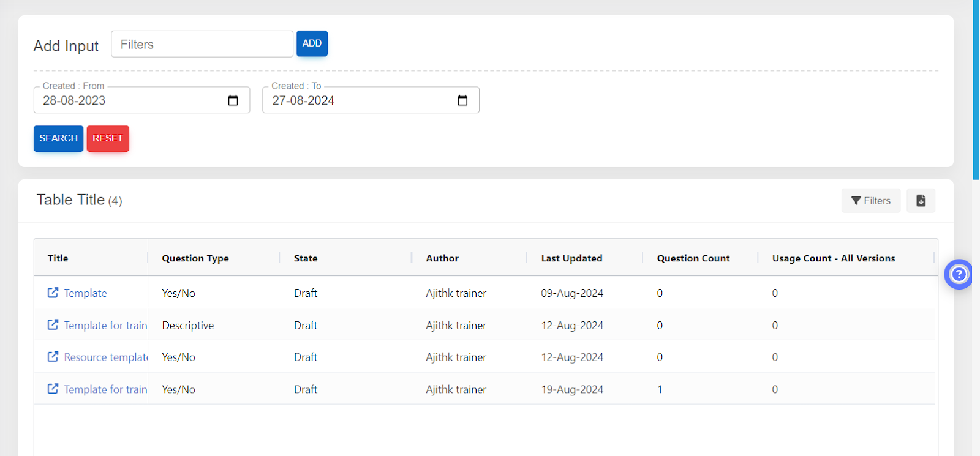The width and height of the screenshot is (980, 456).
Task: Click Draft state in Resource template row
Action: point(306,357)
